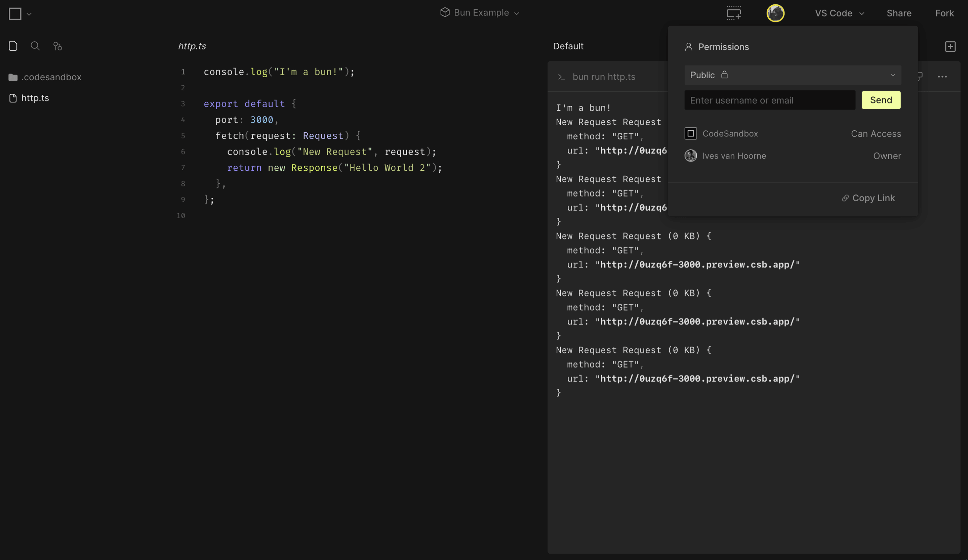Open comments via the speech bubble icon
This screenshot has width=968, height=560.
[x=920, y=76]
